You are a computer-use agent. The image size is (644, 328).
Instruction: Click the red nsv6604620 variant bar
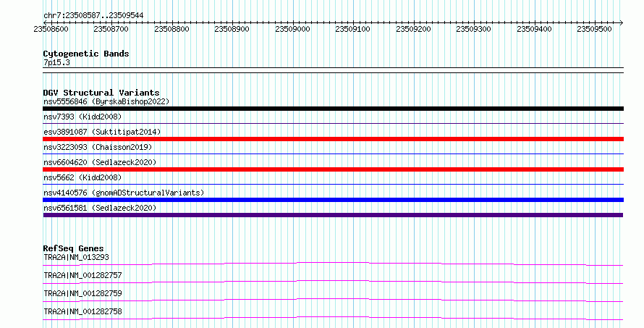coord(333,169)
